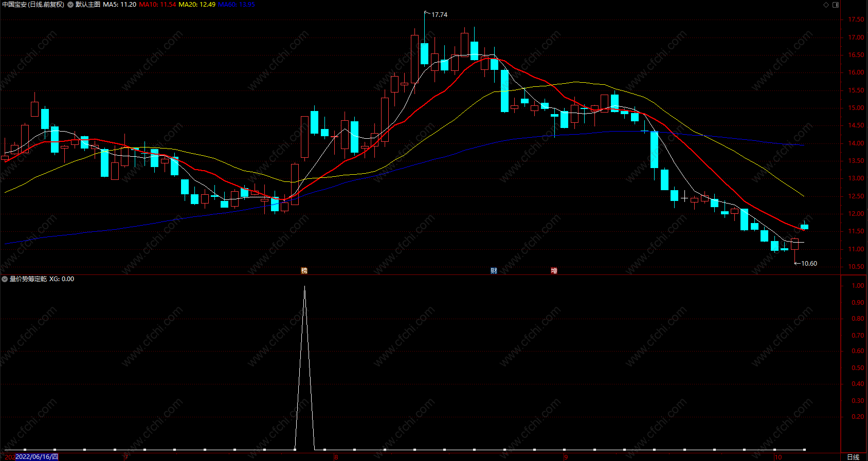
Task: Click the 财 financial event marker
Action: tap(494, 270)
